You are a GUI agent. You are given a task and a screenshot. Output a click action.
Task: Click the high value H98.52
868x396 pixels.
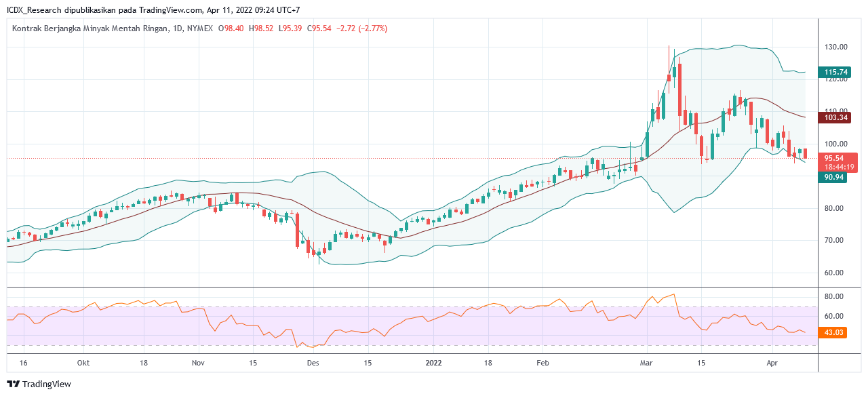pyautogui.click(x=261, y=28)
